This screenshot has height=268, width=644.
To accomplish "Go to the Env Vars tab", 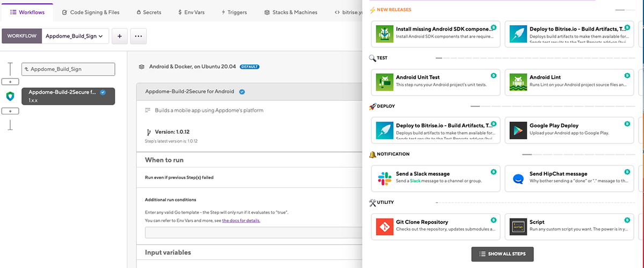I will coord(192,12).
